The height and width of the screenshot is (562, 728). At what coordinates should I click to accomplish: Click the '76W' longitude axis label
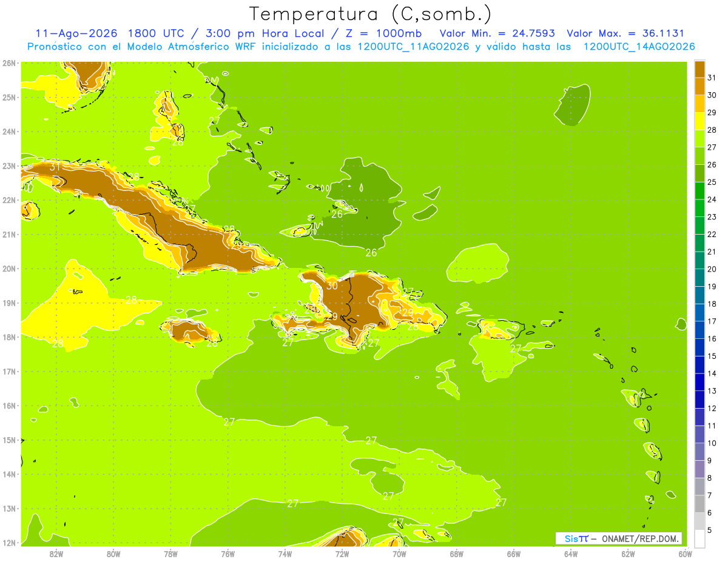[227, 554]
